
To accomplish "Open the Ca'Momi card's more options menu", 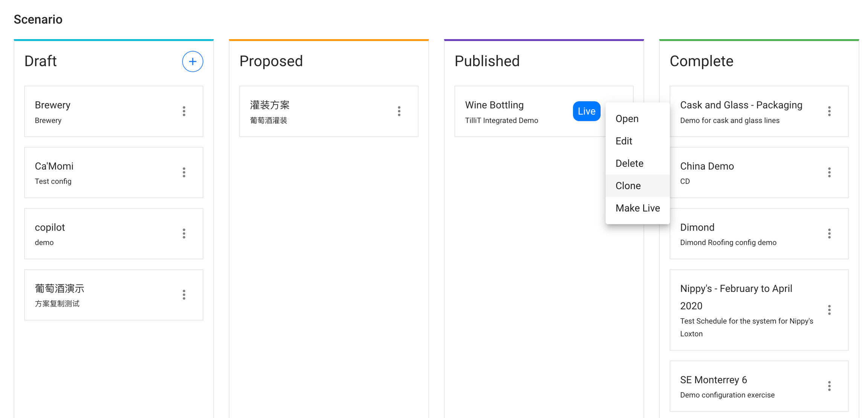I will click(184, 172).
